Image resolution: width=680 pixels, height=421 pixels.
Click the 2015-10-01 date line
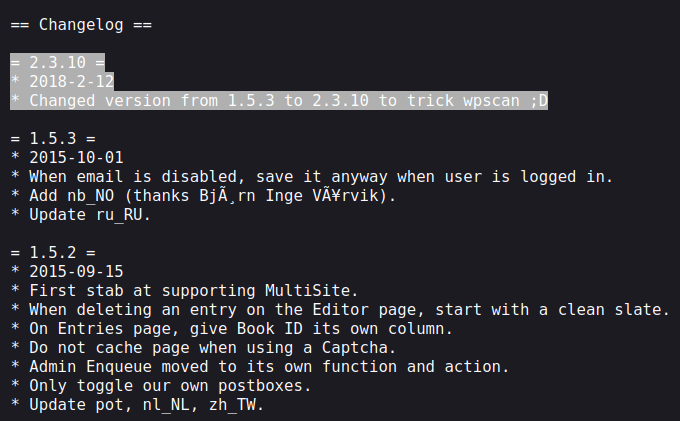[x=67, y=158]
